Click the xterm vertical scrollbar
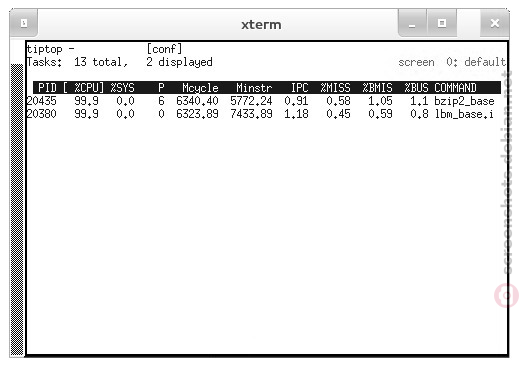 click(x=17, y=210)
